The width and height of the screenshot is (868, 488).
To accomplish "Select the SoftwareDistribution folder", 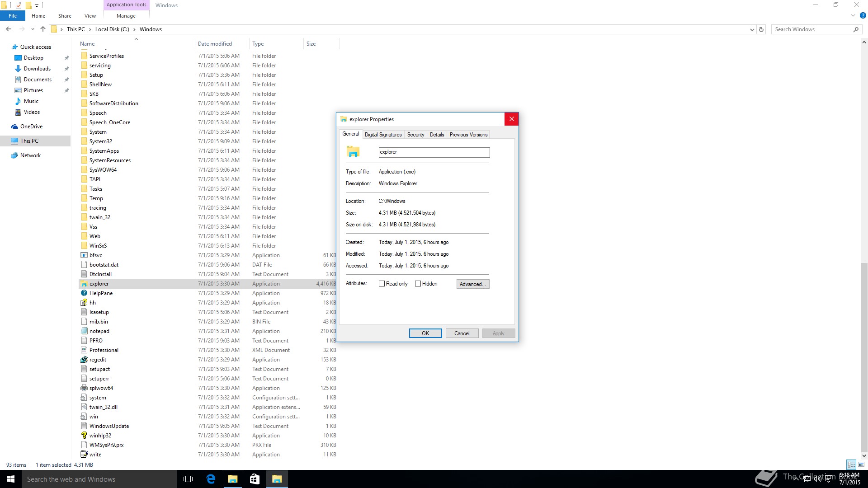I will coord(113,103).
